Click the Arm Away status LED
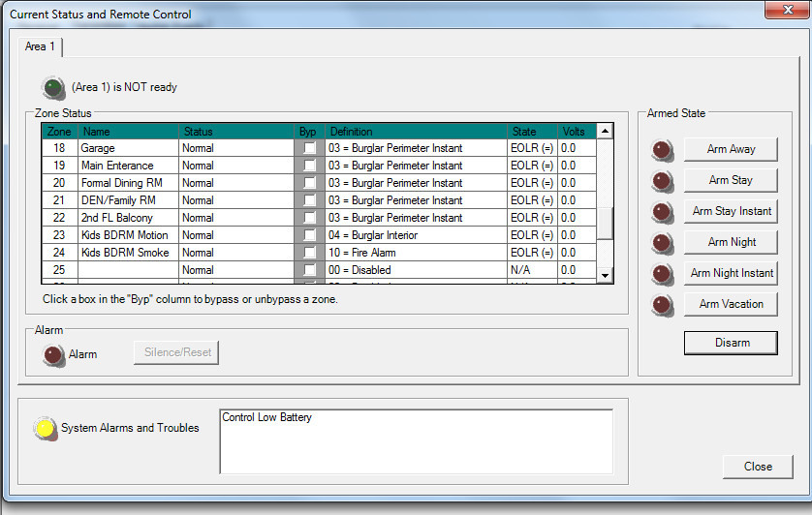 [x=663, y=150]
